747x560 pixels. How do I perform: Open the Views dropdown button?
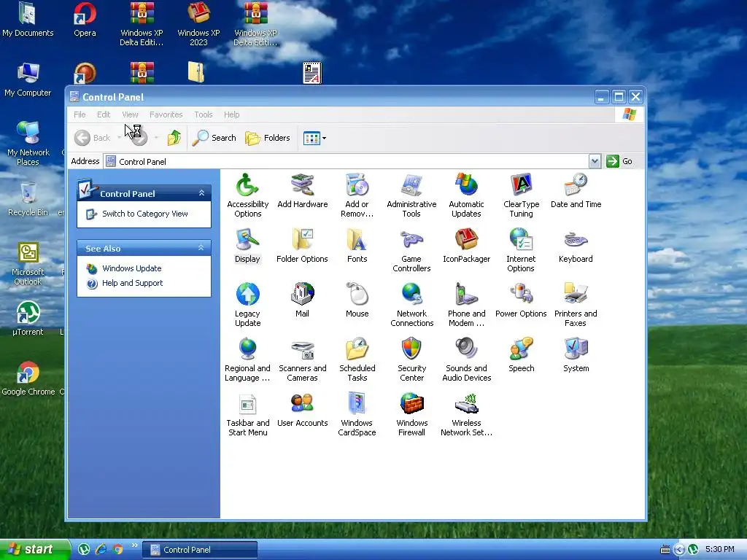[314, 138]
